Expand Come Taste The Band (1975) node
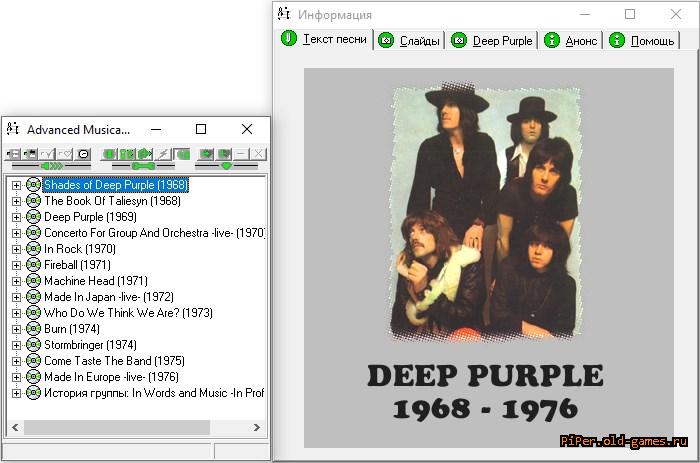 [16, 361]
